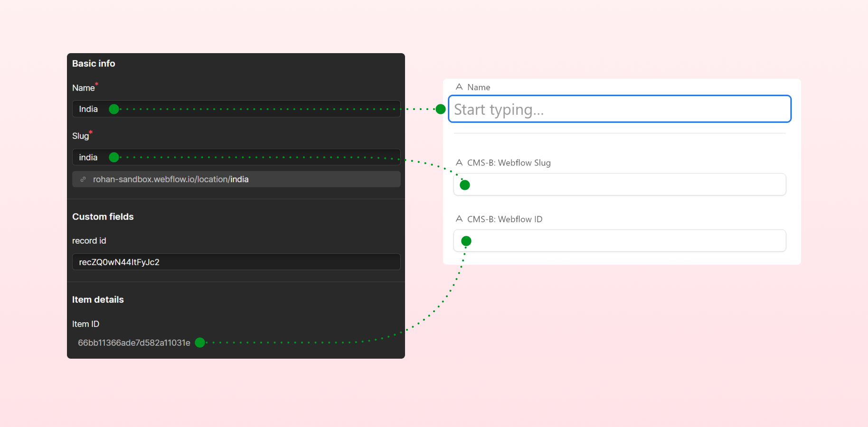
Task: Click text-type icon beside CMS-B: Webflow Slug
Action: (x=459, y=162)
